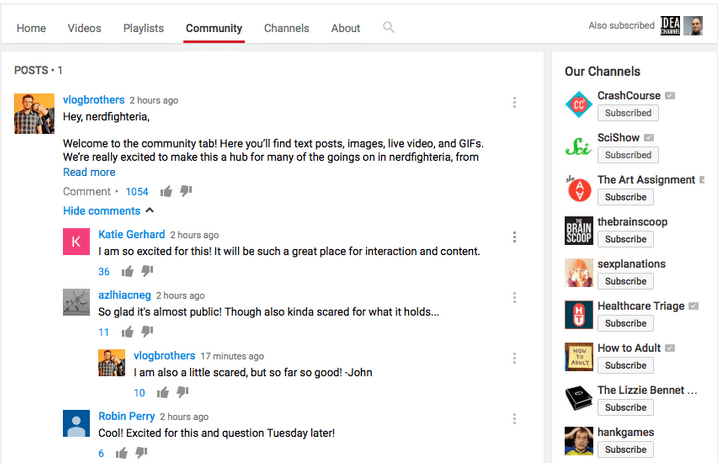Open the SciShow channel name
This screenshot has width=718, height=463.
coord(618,138)
